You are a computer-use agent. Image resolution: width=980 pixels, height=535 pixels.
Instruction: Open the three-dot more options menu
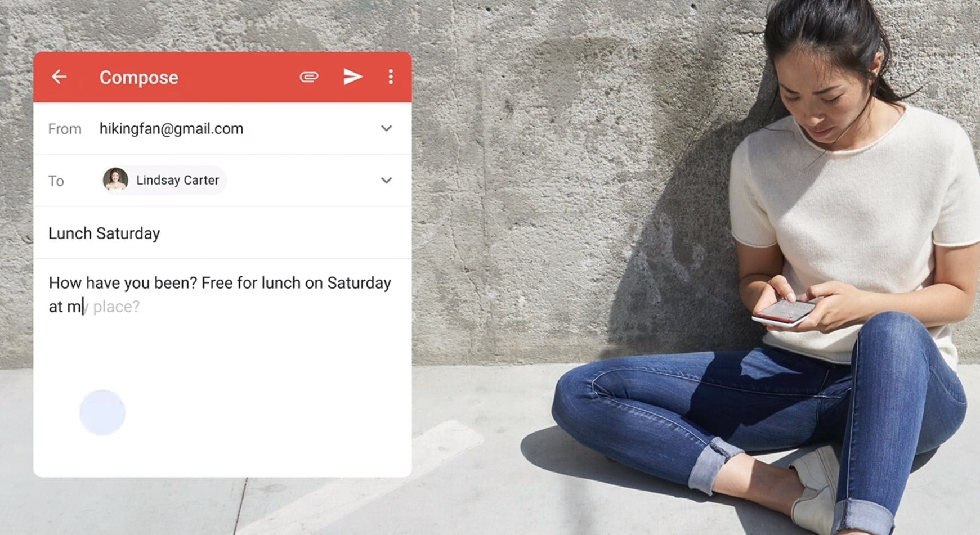point(391,77)
